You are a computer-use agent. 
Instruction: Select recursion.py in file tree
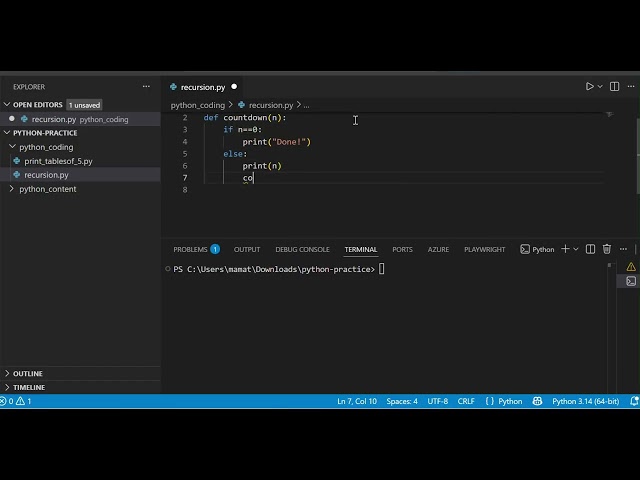click(x=46, y=175)
